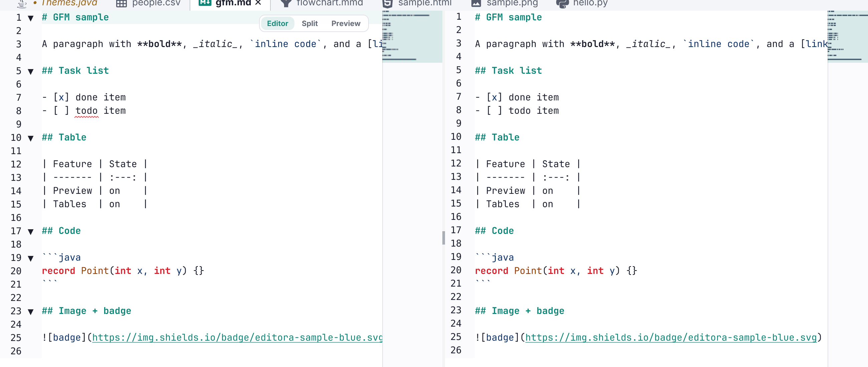Screen dimensions: 868x367
Task: Collapse the '## Task list' section fold arrow
Action: (x=31, y=71)
